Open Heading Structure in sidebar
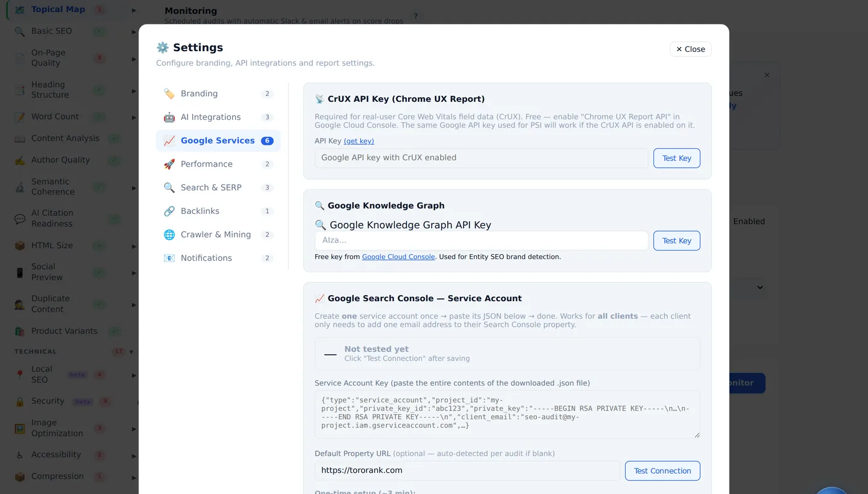Image resolution: width=868 pixels, height=494 pixels. pyautogui.click(x=50, y=90)
